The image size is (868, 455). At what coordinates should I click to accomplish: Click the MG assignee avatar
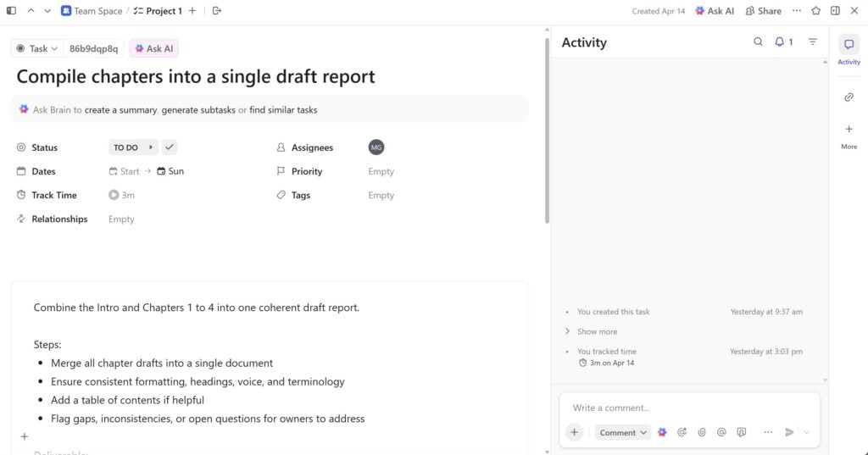[x=376, y=147]
